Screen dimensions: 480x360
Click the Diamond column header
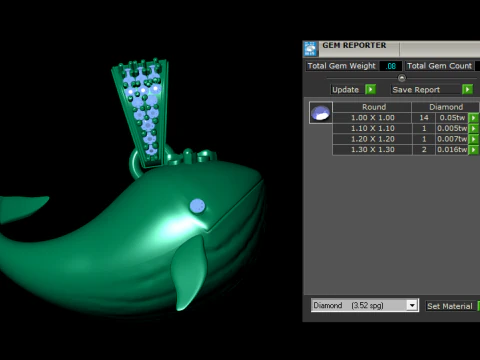tap(446, 107)
